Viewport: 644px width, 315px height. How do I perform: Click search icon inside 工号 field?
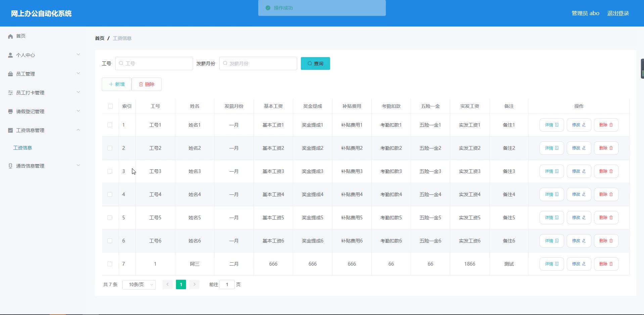tap(121, 63)
